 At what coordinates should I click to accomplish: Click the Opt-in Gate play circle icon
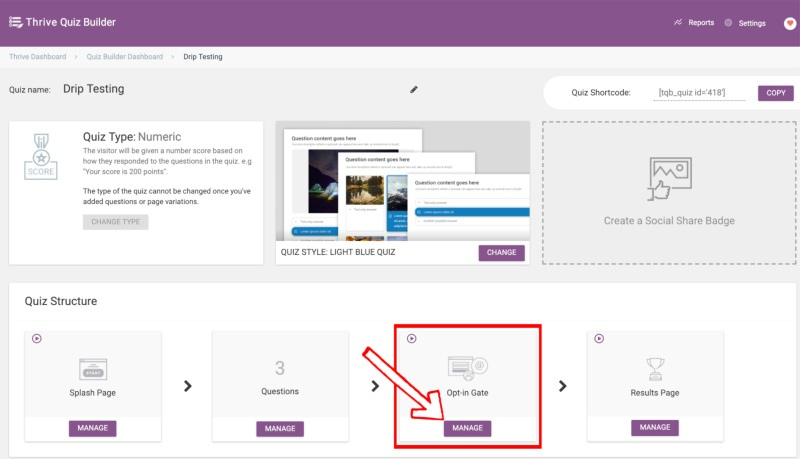pyautogui.click(x=411, y=339)
